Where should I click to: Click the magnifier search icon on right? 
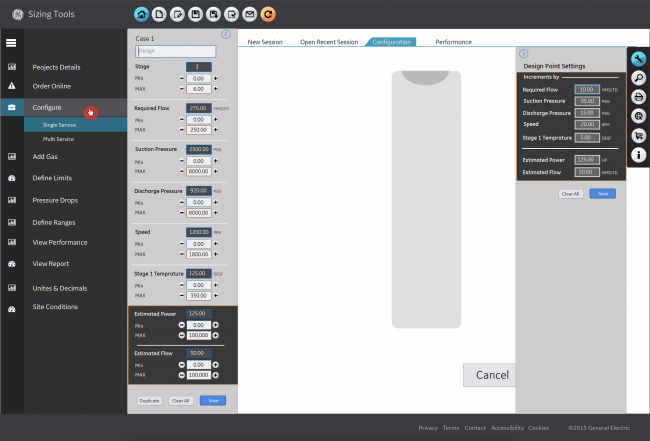click(638, 78)
